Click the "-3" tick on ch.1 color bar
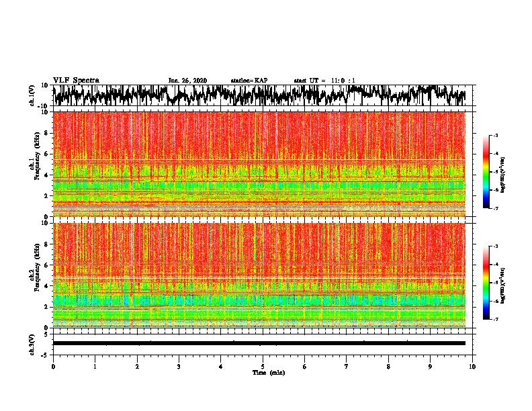532x411 pixels. click(x=495, y=136)
